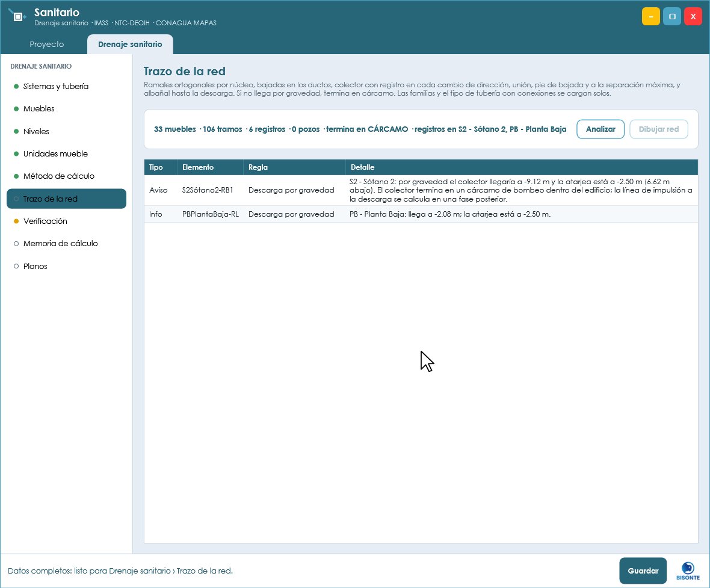Switch to the Proyecto tab

click(47, 44)
